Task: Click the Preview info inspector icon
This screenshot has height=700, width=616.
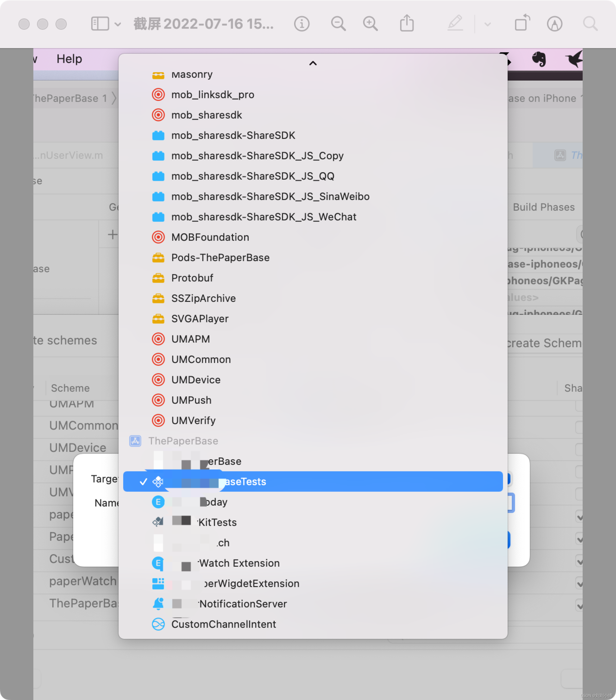Action: click(302, 24)
